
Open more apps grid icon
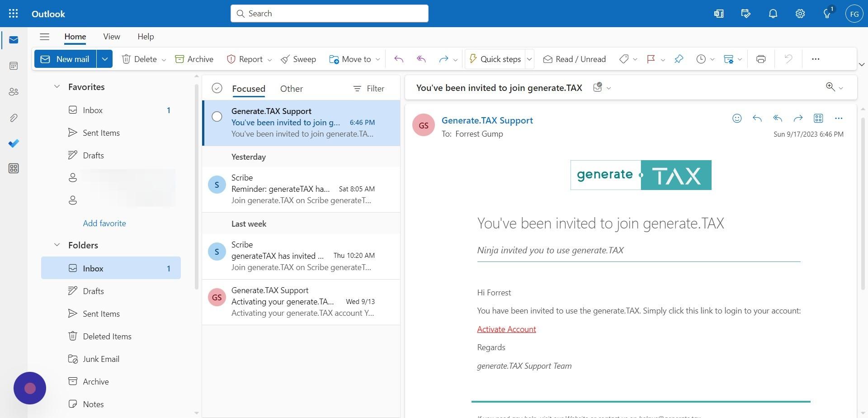14,169
